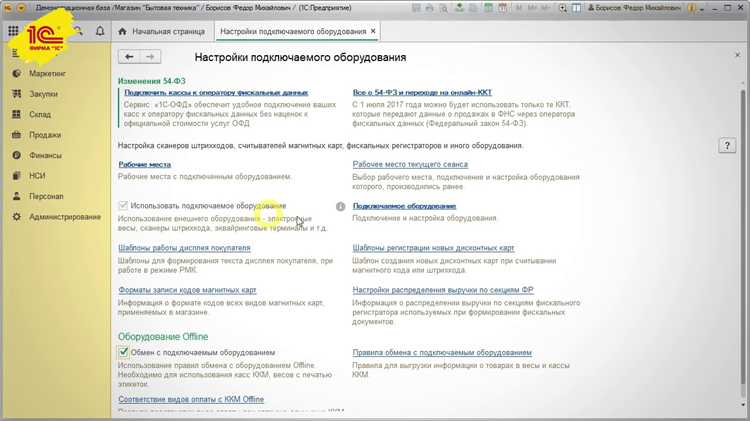Open Настройки распределения выручки по секциям ФР
The image size is (750, 421).
point(443,290)
